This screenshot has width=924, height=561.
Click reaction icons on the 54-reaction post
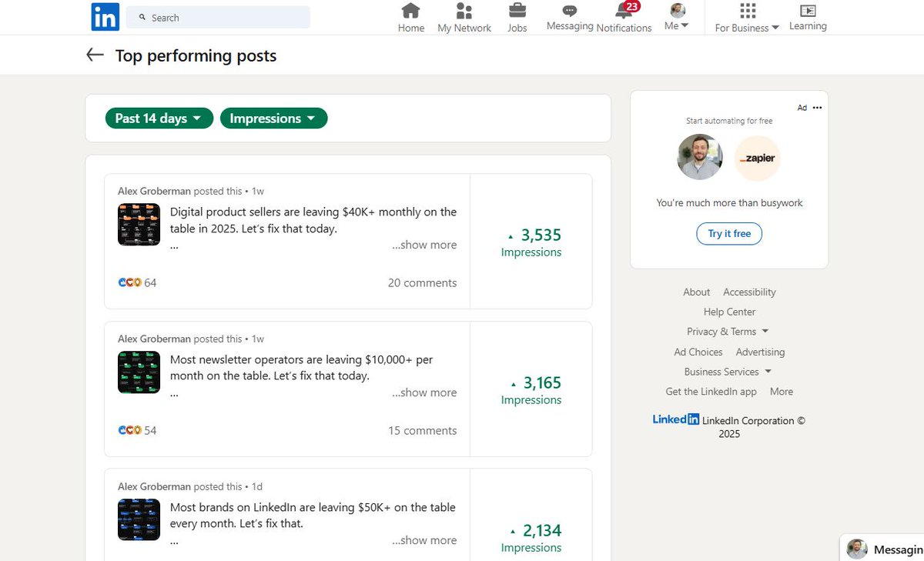130,430
